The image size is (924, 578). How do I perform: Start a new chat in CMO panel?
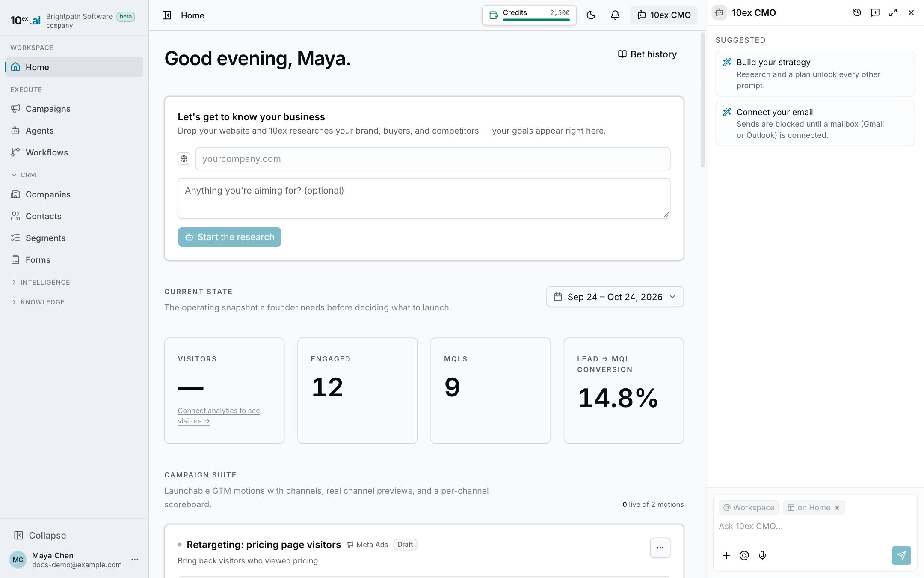(x=875, y=13)
